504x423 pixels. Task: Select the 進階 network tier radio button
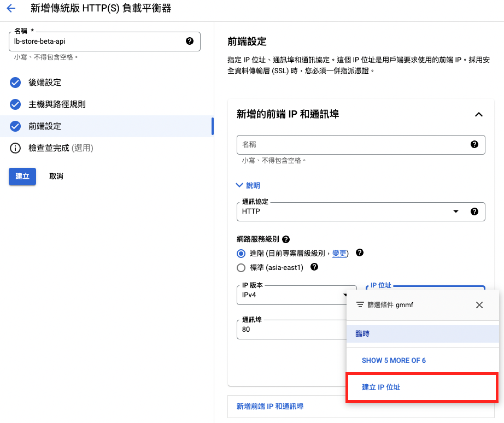pos(241,254)
